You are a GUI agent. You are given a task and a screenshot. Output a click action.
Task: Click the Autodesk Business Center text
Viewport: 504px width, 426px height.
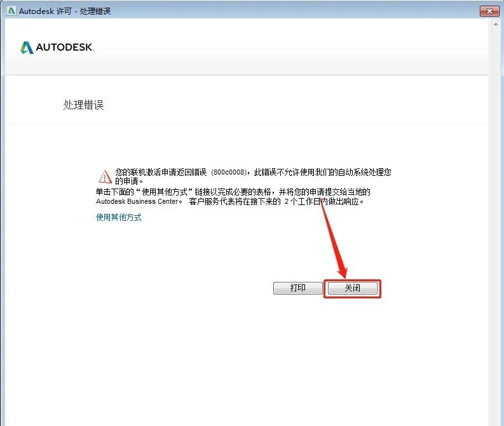coord(137,202)
